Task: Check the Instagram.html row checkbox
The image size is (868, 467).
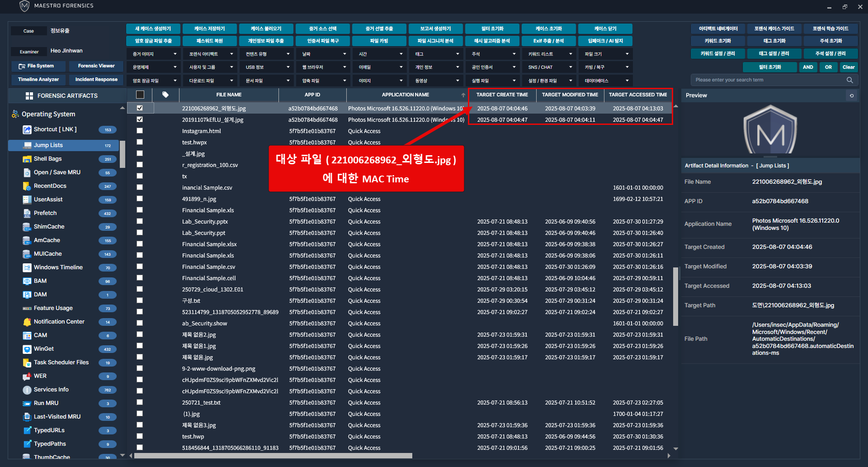Action: click(140, 131)
